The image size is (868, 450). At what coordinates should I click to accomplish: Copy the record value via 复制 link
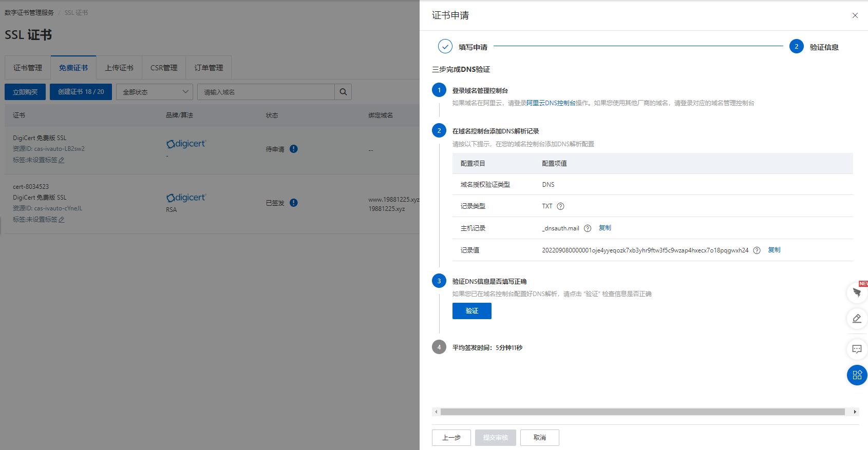click(774, 250)
